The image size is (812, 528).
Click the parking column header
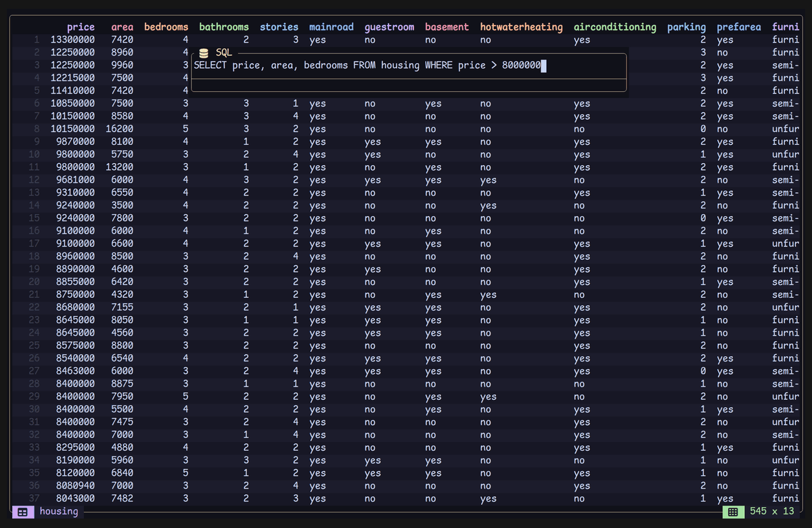click(686, 27)
